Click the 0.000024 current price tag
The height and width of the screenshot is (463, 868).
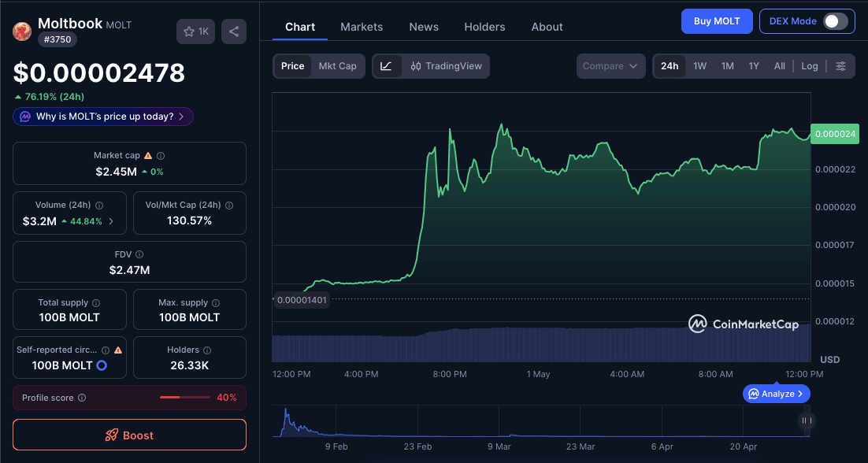pyautogui.click(x=833, y=134)
